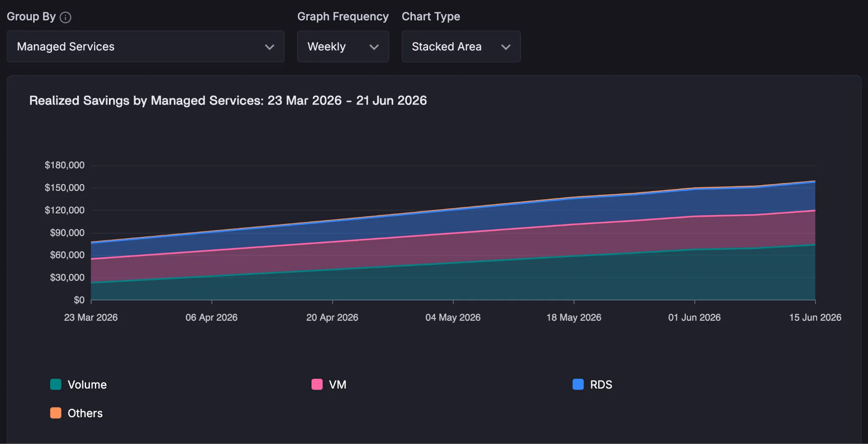The height and width of the screenshot is (444, 868).
Task: Open the Stacked Area chart type dropdown
Action: (x=461, y=47)
